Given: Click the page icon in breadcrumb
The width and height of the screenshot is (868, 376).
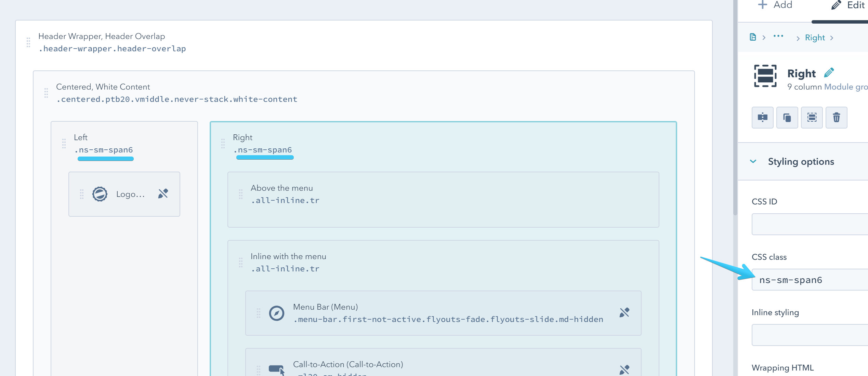Looking at the screenshot, I should pyautogui.click(x=753, y=37).
